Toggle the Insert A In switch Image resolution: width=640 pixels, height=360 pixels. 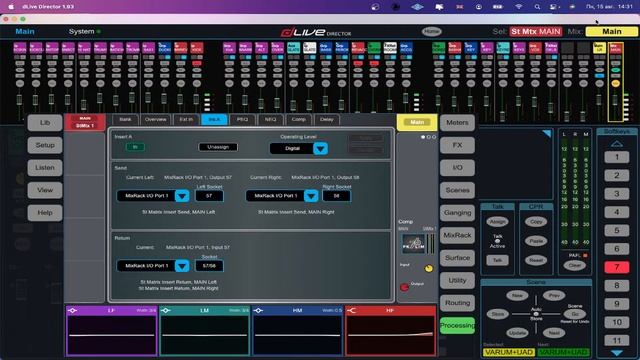[135, 147]
